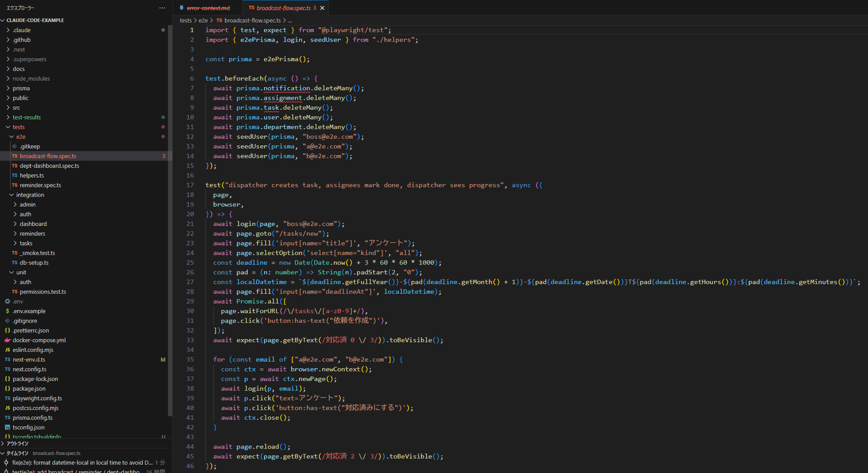Expand the public folder

tap(8, 98)
